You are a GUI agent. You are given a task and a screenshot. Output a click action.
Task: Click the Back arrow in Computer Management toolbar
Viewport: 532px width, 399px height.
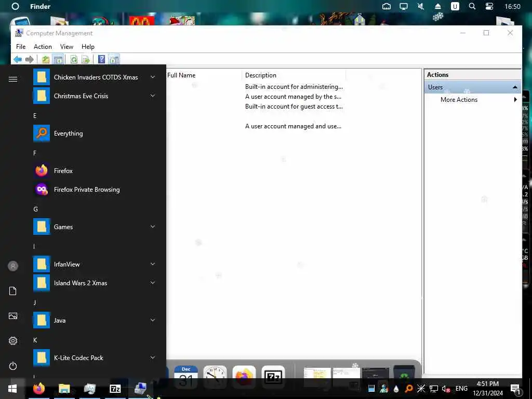click(18, 59)
